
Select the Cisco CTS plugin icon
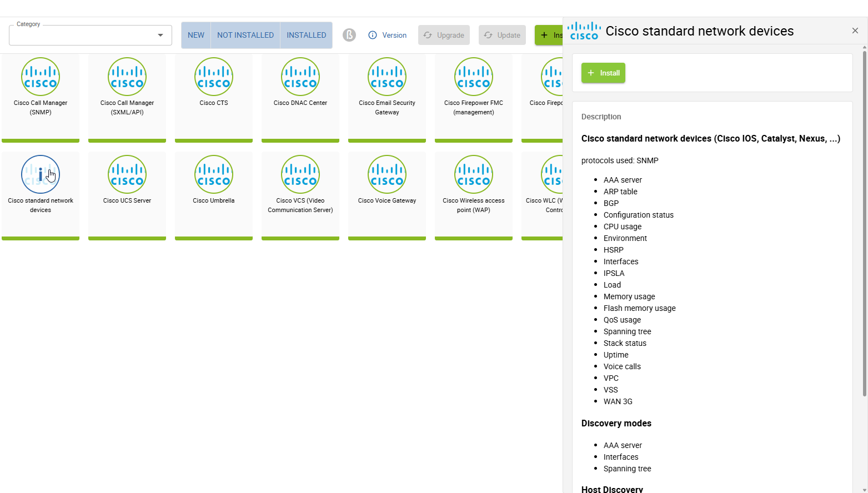[214, 77]
